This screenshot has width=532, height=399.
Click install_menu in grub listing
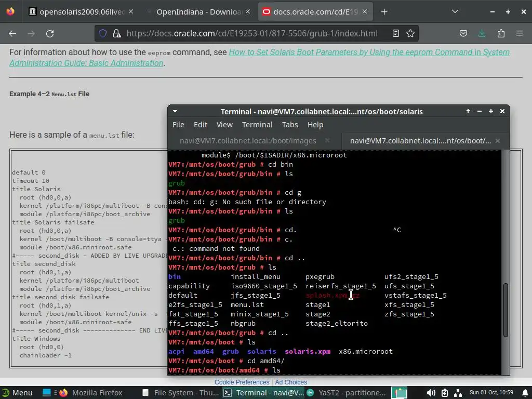(256, 276)
